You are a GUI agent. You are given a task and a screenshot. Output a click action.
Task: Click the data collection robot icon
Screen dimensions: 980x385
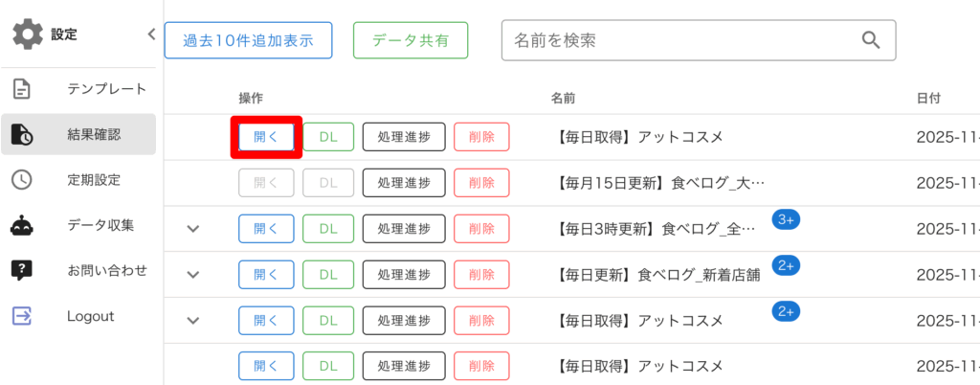(x=21, y=225)
